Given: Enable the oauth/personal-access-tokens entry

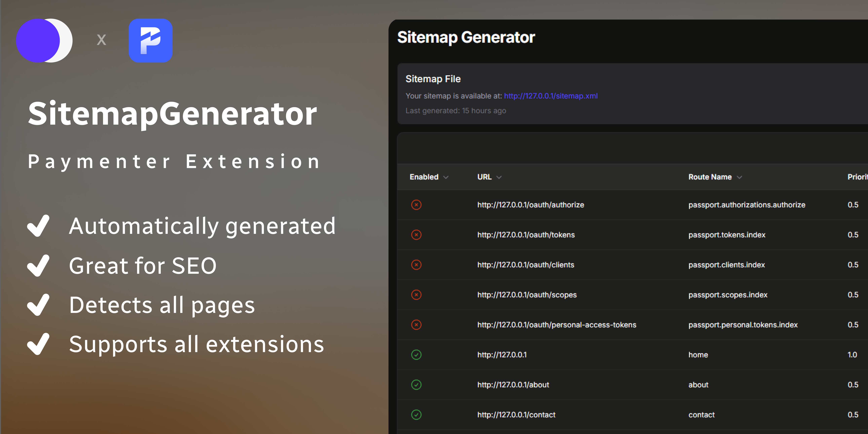Looking at the screenshot, I should pos(417,325).
